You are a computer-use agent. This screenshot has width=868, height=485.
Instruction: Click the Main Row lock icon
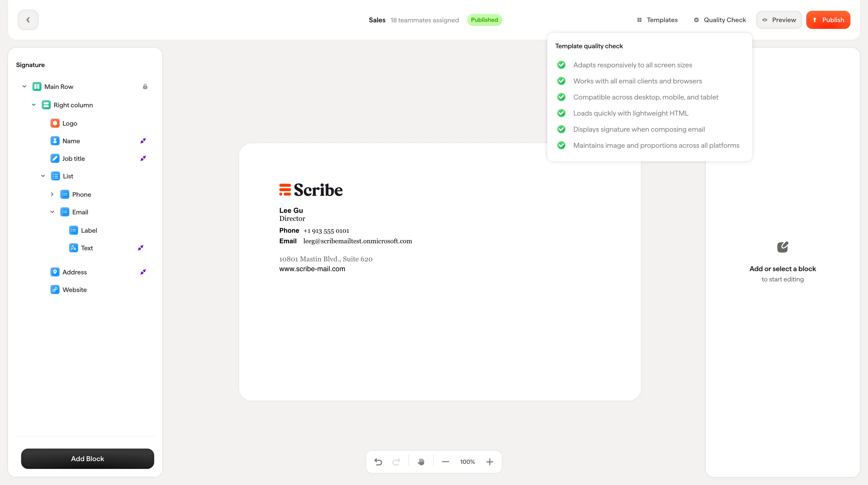145,87
